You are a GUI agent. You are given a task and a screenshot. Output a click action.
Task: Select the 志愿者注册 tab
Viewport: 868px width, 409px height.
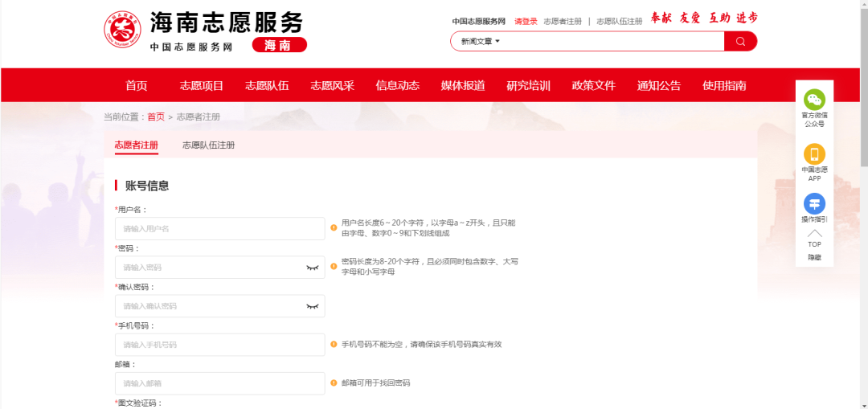click(136, 145)
